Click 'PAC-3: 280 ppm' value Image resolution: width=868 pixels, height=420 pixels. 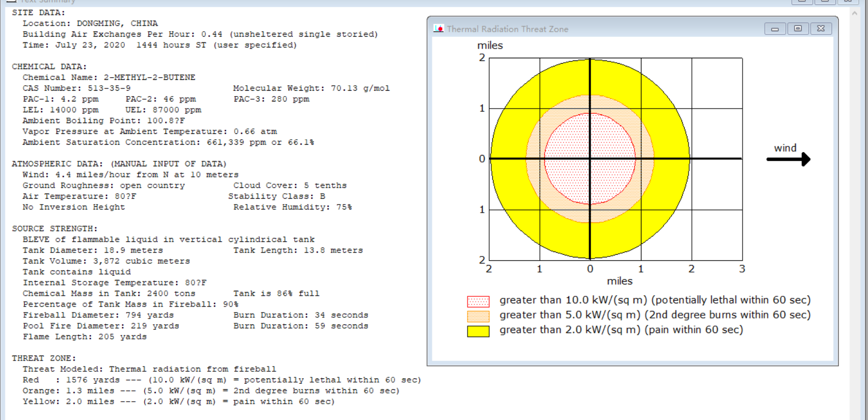tap(271, 99)
